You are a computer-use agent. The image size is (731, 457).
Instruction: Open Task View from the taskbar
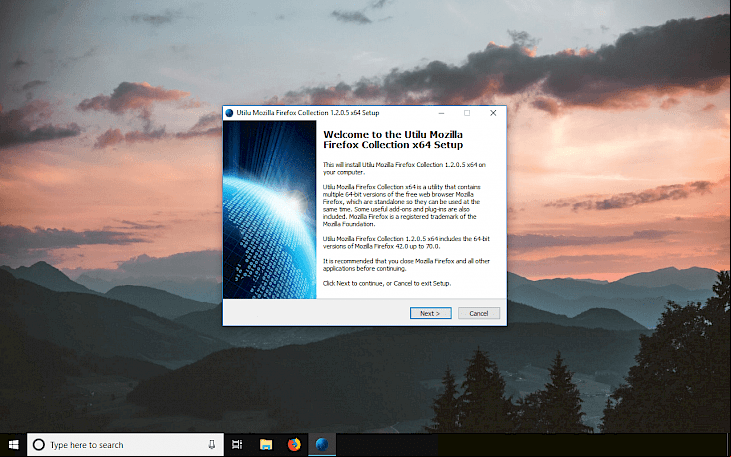coord(237,445)
